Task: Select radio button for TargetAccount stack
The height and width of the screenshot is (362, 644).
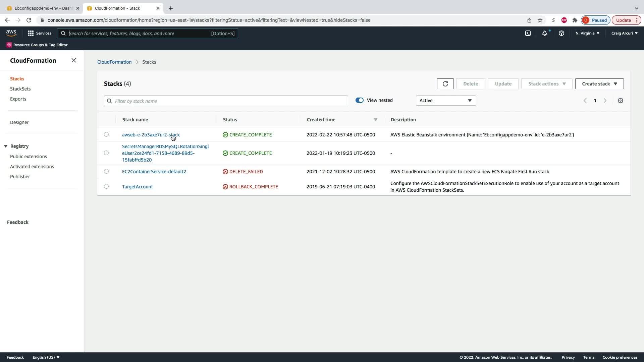Action: (106, 186)
